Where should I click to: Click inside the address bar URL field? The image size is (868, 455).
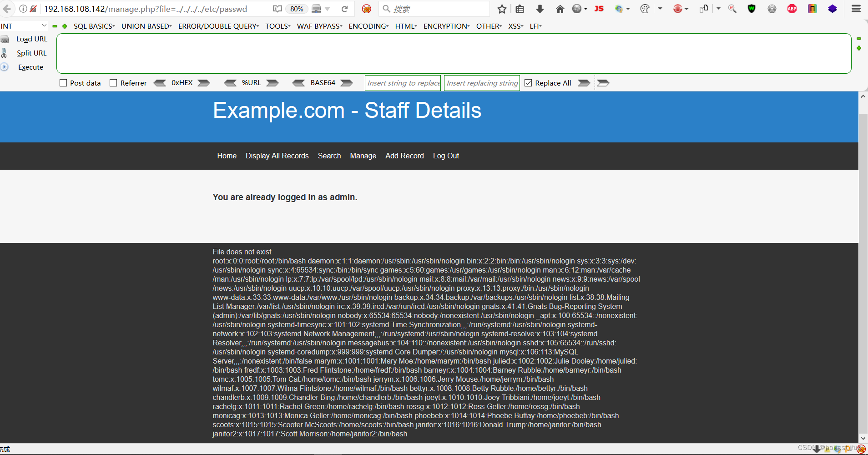(x=146, y=9)
